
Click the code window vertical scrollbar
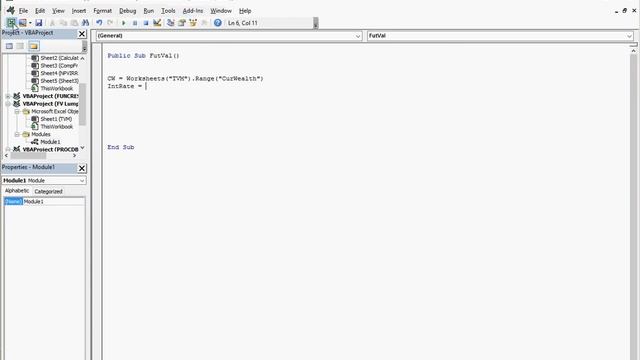tap(633, 204)
